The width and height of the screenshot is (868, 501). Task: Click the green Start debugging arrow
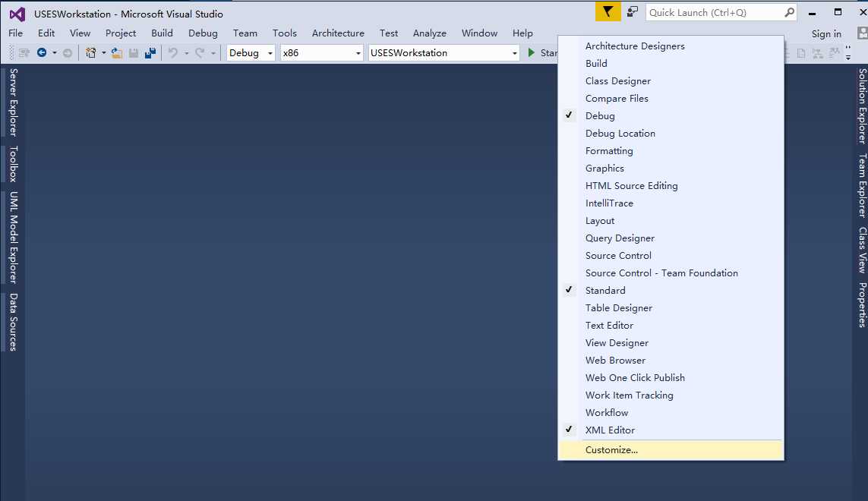[531, 52]
